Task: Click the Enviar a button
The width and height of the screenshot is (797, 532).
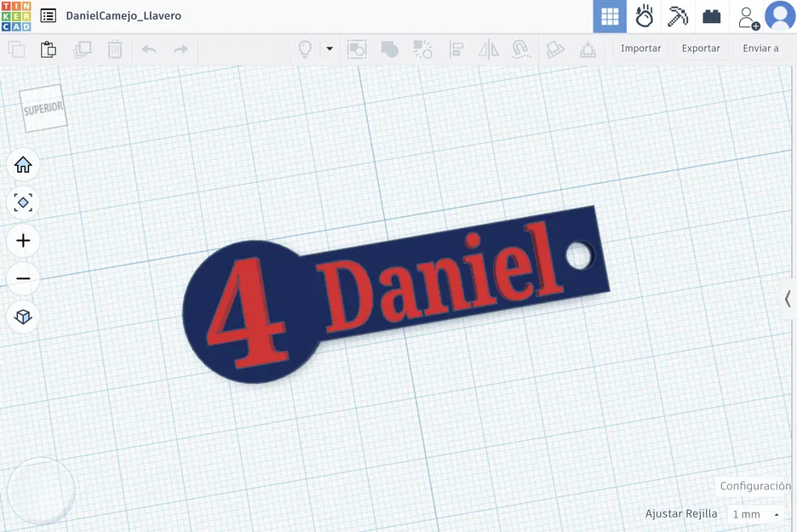Action: coord(761,49)
